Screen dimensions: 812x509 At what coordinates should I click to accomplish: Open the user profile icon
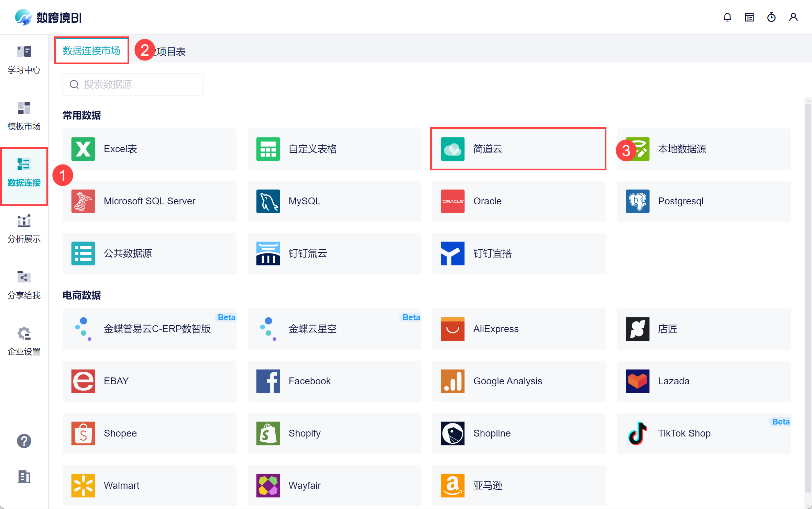pos(793,17)
